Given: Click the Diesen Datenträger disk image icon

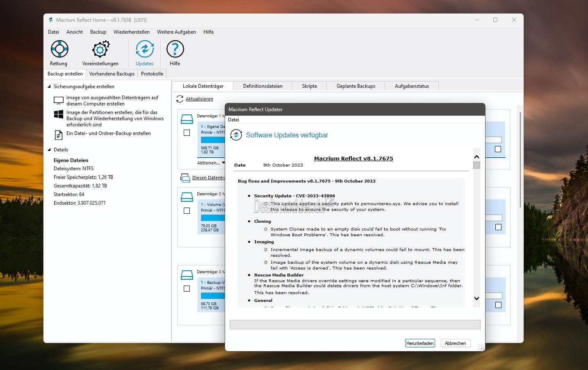Looking at the screenshot, I should click(x=185, y=178).
